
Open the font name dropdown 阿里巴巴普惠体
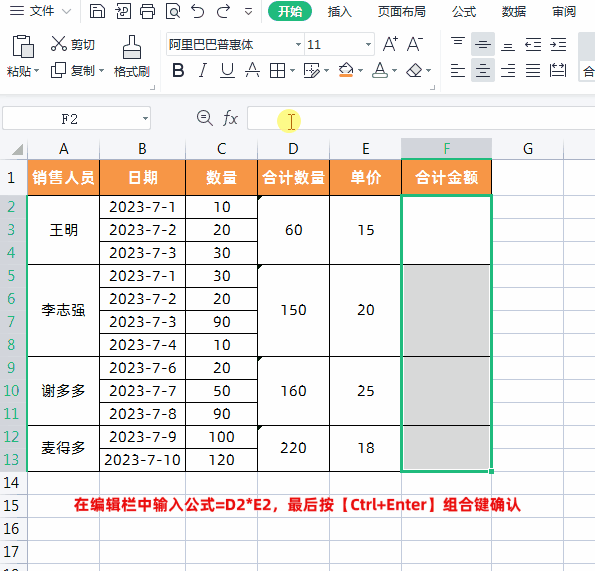[x=298, y=45]
